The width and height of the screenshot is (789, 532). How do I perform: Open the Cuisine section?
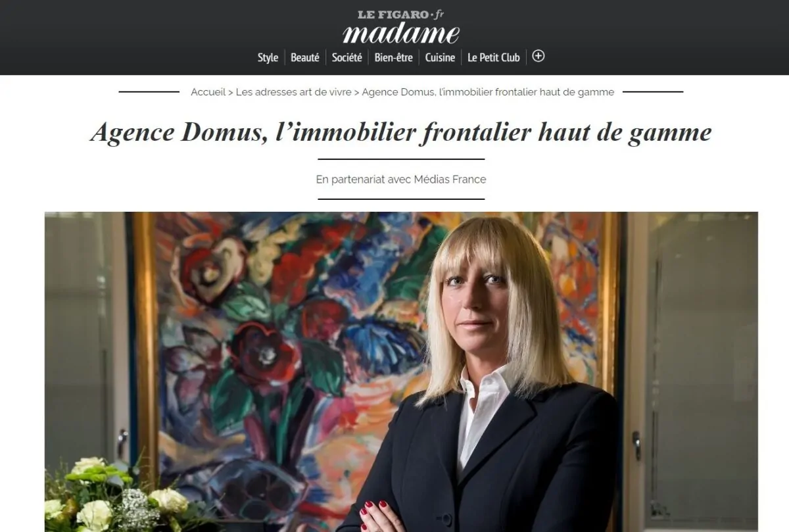click(x=440, y=57)
